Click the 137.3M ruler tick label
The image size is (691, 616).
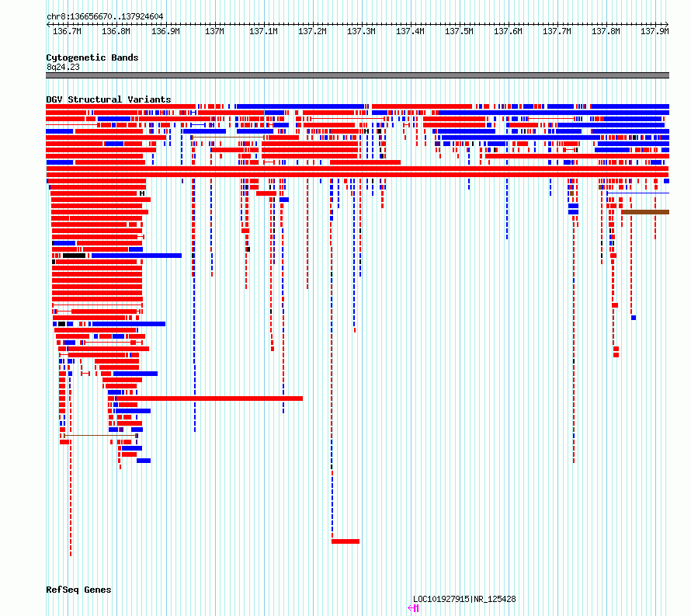click(361, 31)
